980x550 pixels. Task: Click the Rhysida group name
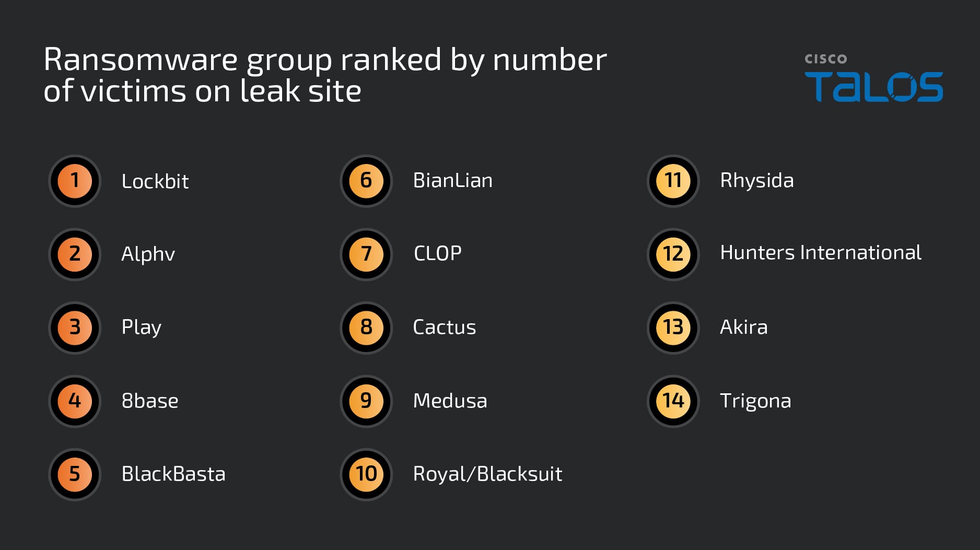(756, 181)
